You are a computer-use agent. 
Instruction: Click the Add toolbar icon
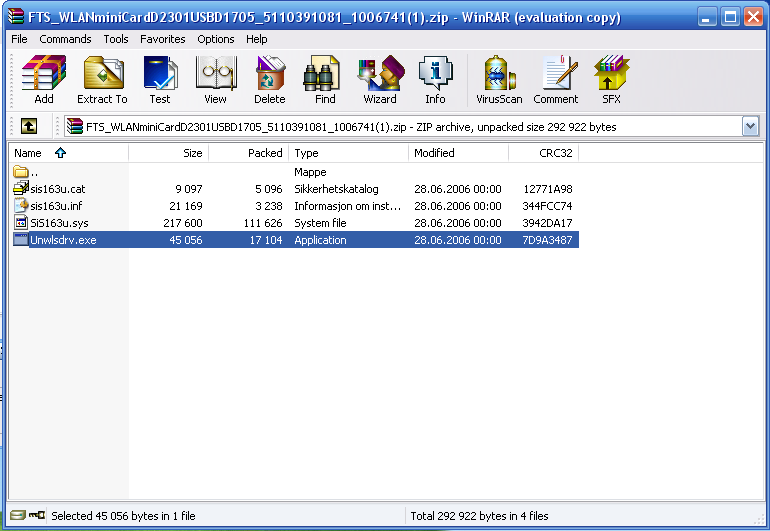click(44, 80)
